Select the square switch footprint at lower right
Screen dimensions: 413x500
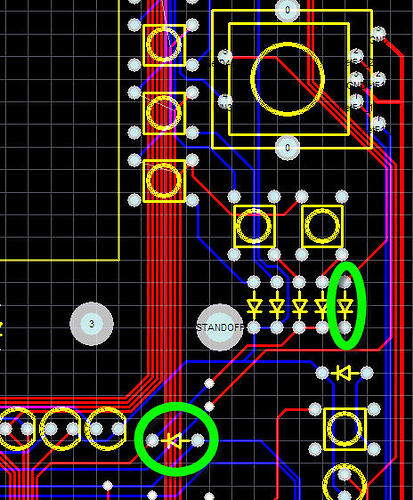pyautogui.click(x=345, y=429)
